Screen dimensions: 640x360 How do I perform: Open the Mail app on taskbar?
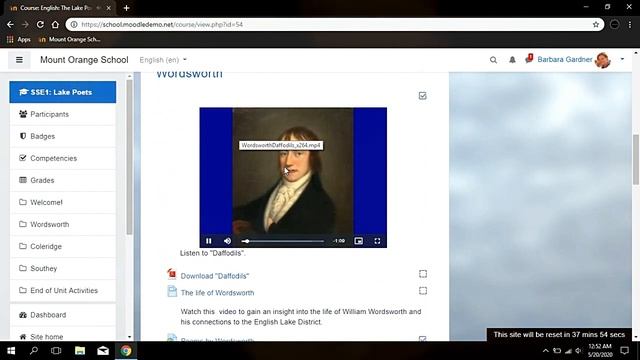click(103, 351)
